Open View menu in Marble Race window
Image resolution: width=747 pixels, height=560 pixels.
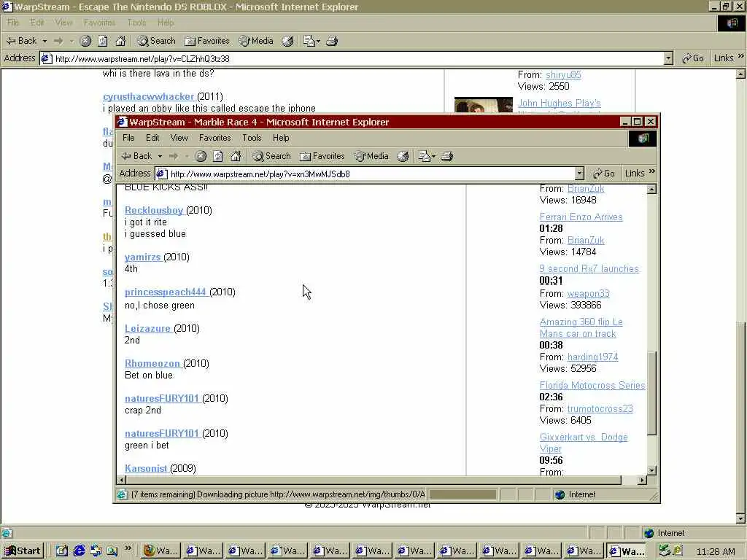[x=179, y=138]
